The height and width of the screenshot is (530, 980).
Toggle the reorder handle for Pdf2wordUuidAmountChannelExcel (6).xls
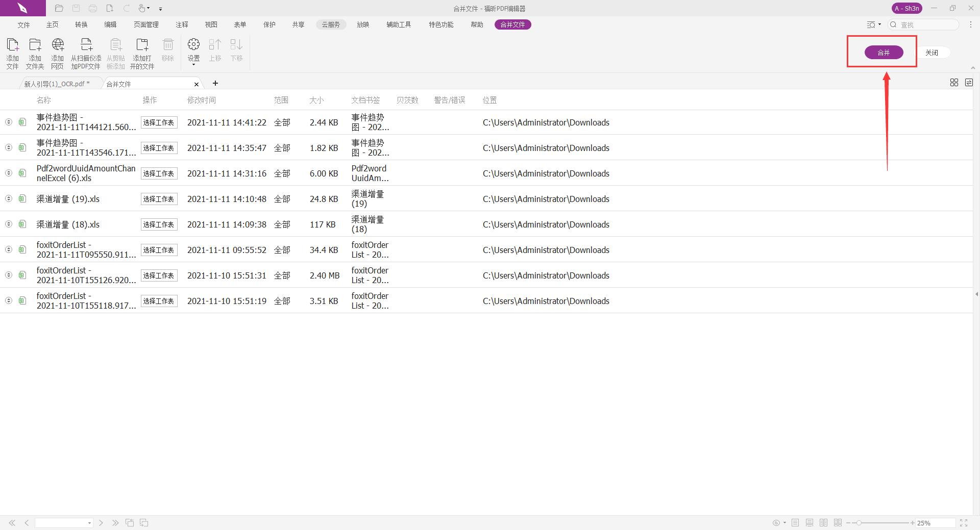(9, 173)
